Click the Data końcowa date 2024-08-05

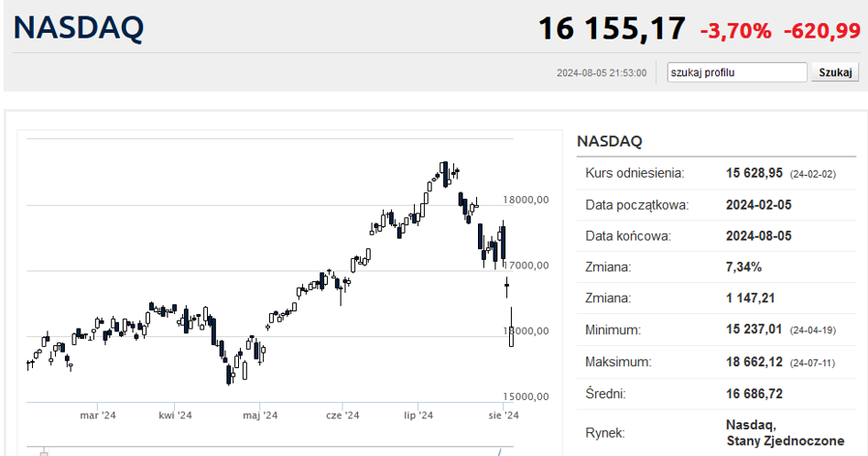tap(758, 236)
